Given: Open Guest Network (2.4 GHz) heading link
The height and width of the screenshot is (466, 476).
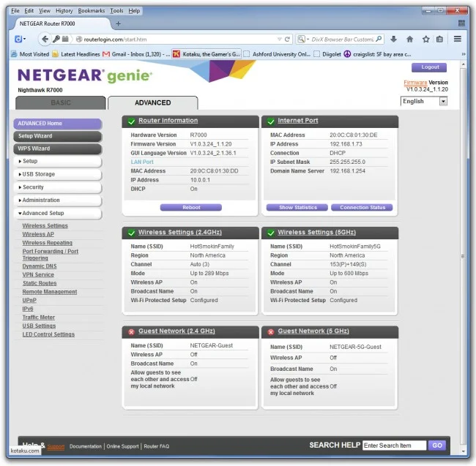Looking at the screenshot, I should (176, 331).
